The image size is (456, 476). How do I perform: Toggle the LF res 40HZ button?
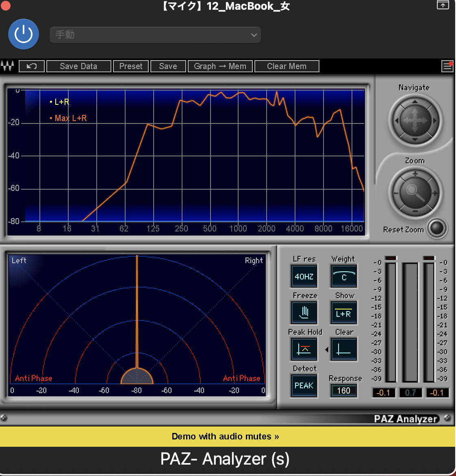click(x=304, y=276)
